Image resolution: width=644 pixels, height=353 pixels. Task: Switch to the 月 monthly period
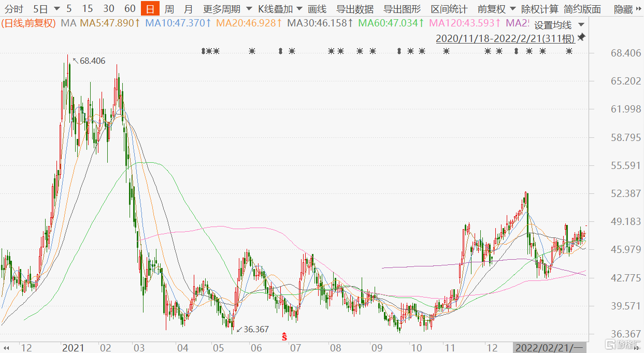pyautogui.click(x=188, y=9)
